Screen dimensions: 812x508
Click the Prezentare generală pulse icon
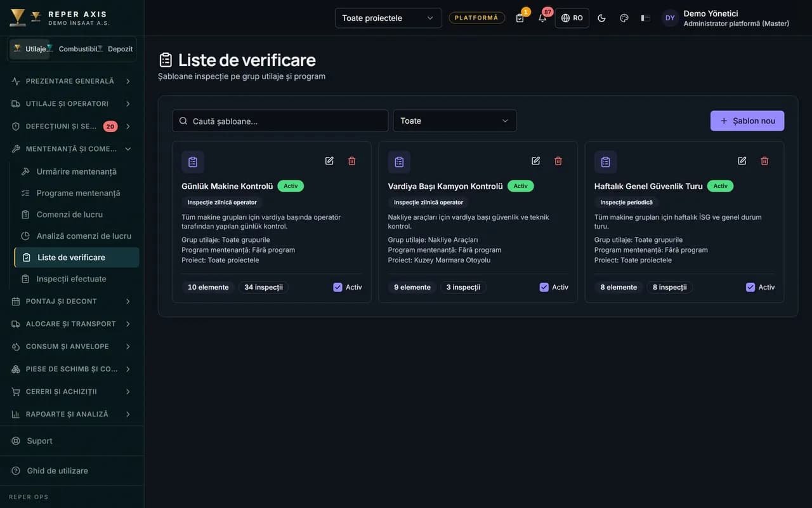tap(16, 81)
